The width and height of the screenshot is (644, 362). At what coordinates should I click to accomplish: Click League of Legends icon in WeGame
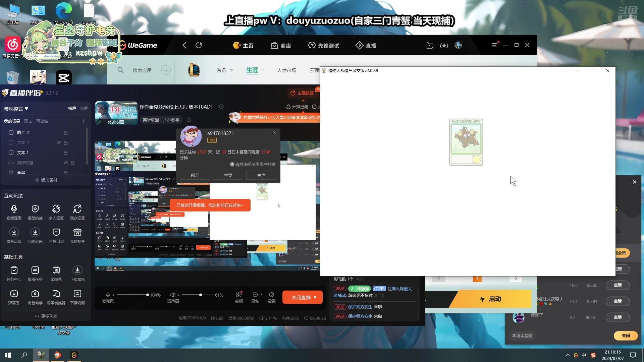(x=194, y=70)
